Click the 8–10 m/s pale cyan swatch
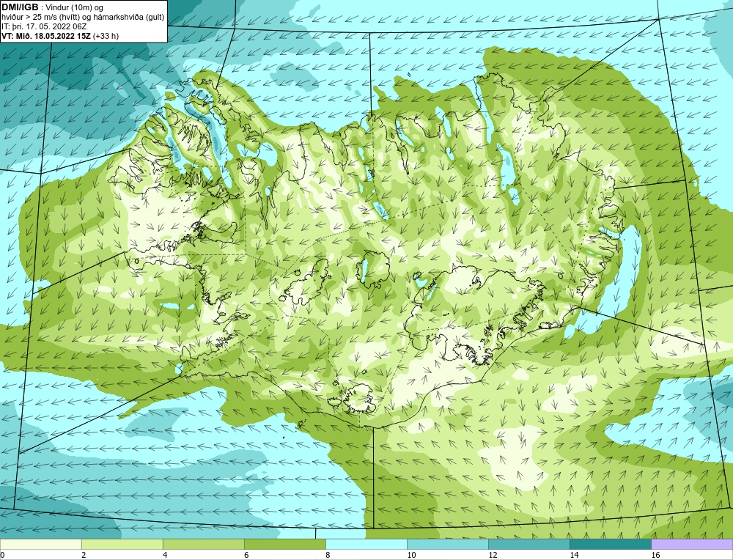The image size is (733, 560). (366, 544)
